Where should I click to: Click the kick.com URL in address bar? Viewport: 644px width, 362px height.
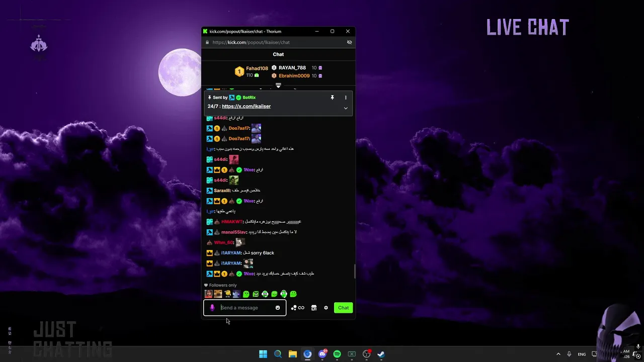251,42
